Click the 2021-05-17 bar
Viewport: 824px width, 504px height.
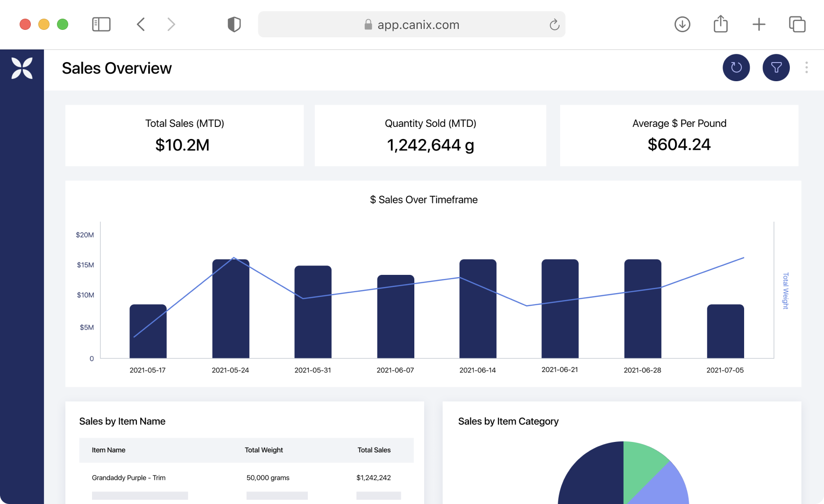coord(148,331)
